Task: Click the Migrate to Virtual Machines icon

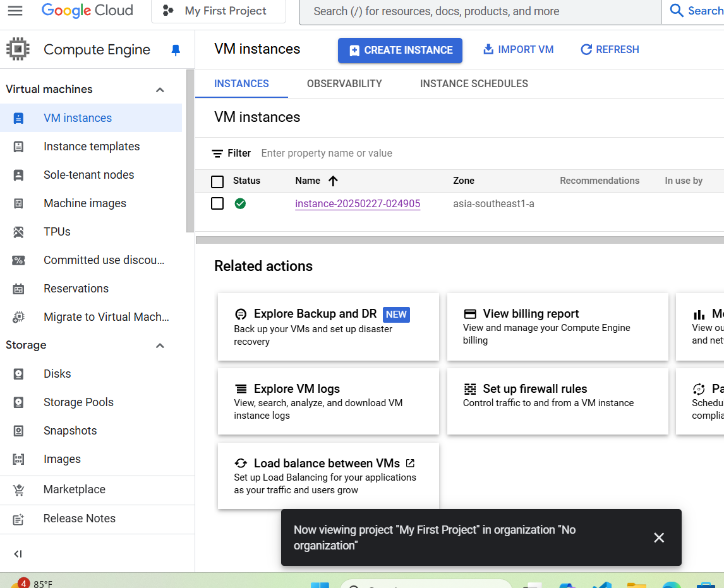Action: click(x=18, y=317)
